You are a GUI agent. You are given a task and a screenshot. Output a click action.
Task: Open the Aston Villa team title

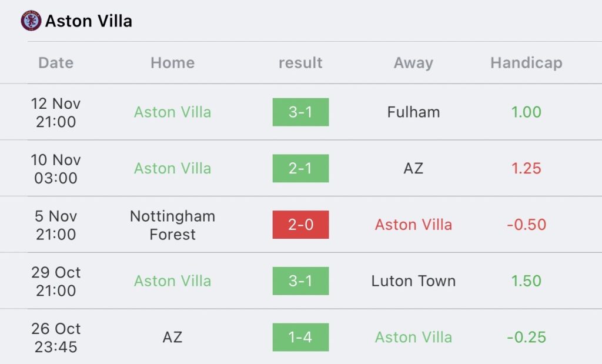pyautogui.click(x=89, y=21)
